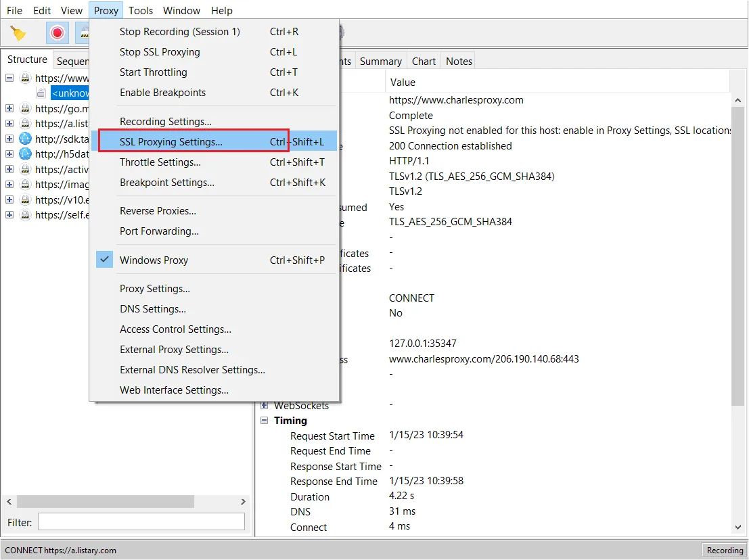Click the details pane scroll down arrow
Image resolution: width=749 pixels, height=560 pixels.
tap(738, 527)
